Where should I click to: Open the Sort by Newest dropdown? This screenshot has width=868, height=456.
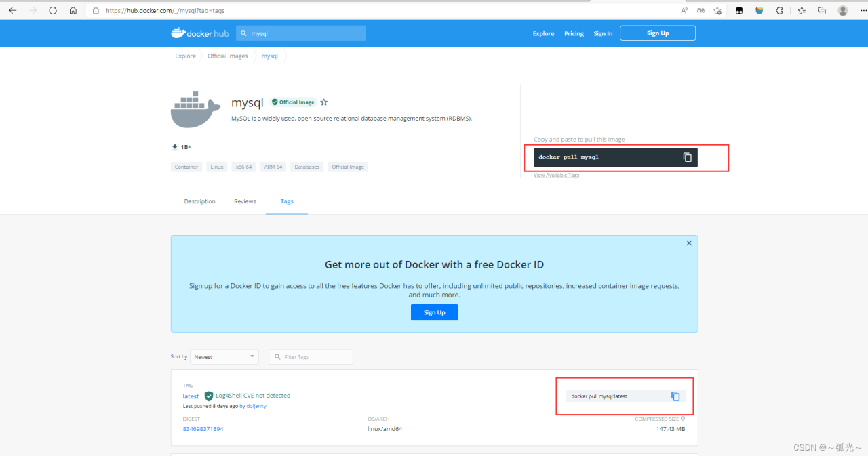pyautogui.click(x=224, y=356)
